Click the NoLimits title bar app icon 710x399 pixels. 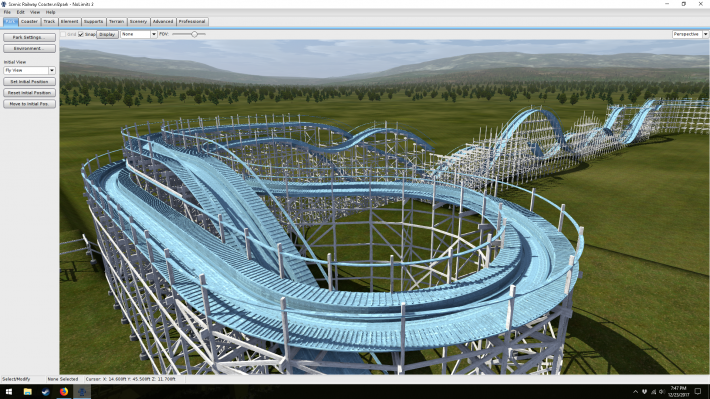tap(4, 4)
